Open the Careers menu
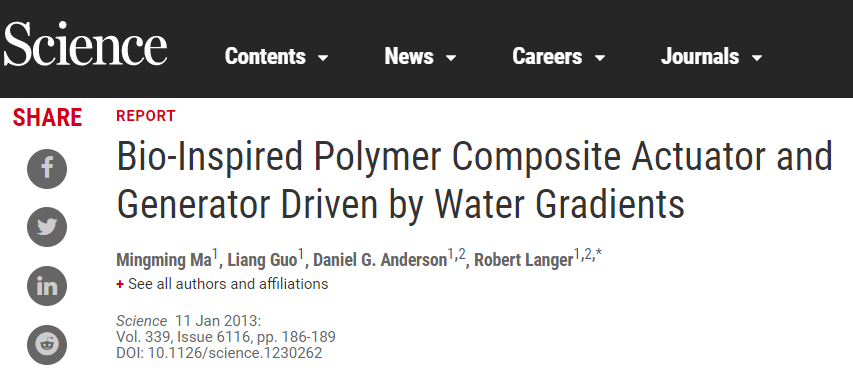This screenshot has height=382, width=853. point(559,57)
